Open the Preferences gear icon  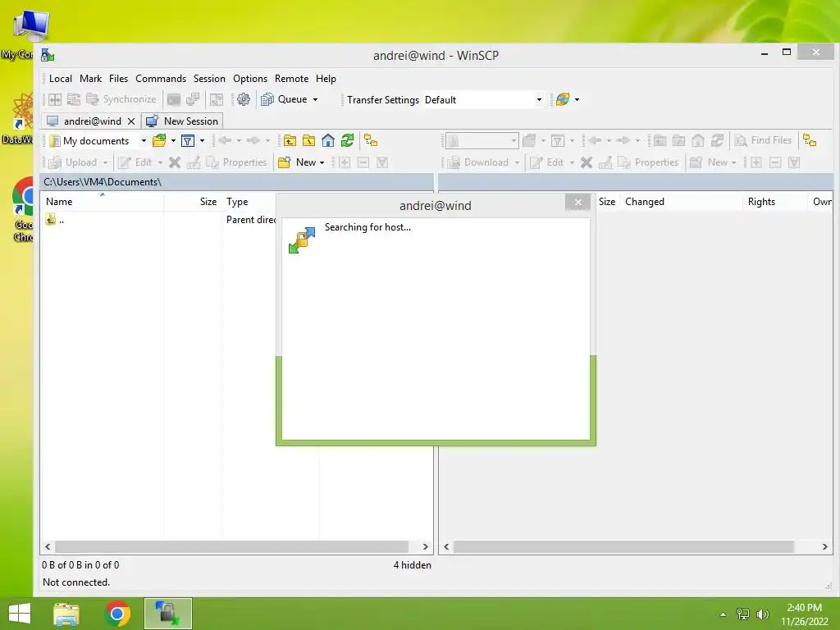pyautogui.click(x=243, y=99)
